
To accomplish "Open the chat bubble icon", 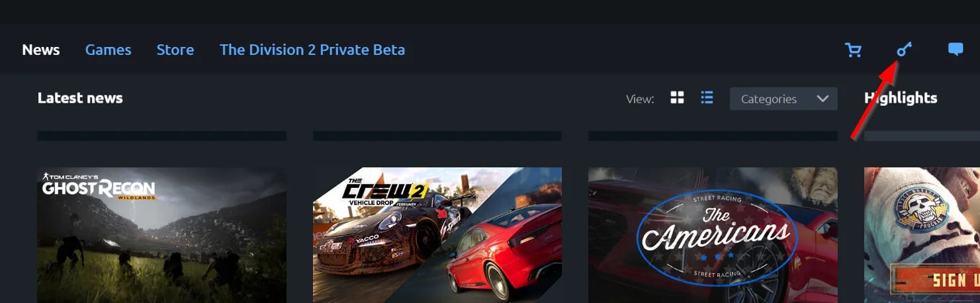I will pos(955,50).
